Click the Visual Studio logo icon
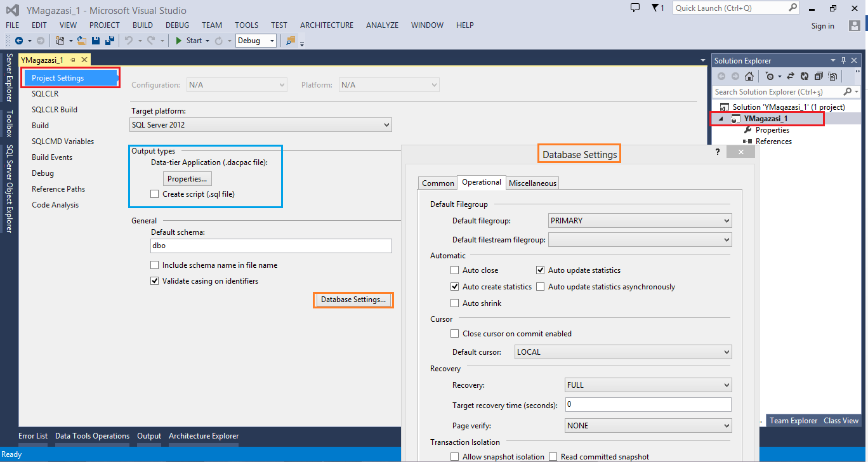868x462 pixels. click(13, 10)
